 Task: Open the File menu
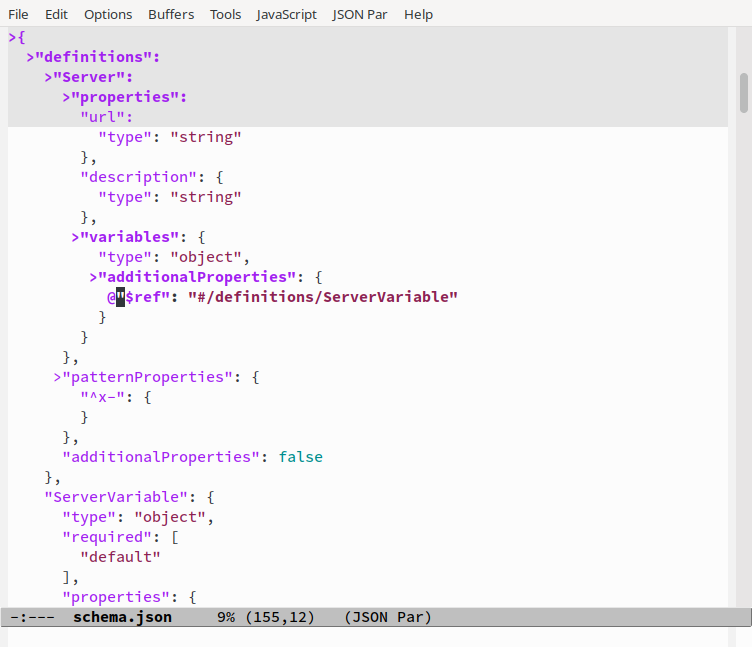click(x=18, y=14)
